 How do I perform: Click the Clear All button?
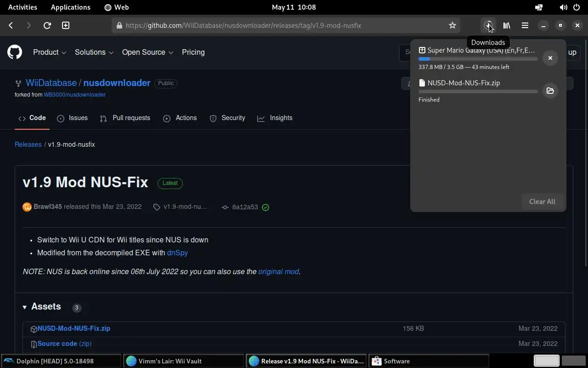point(542,201)
